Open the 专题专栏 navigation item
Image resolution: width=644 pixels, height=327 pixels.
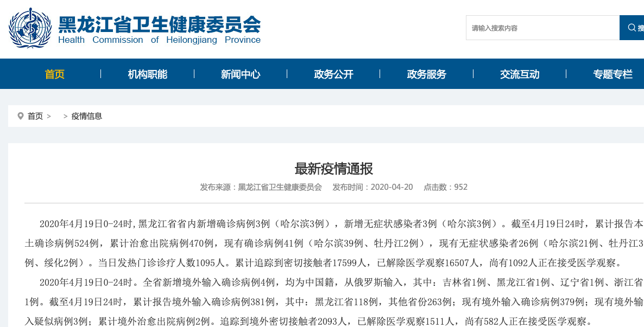click(x=613, y=74)
